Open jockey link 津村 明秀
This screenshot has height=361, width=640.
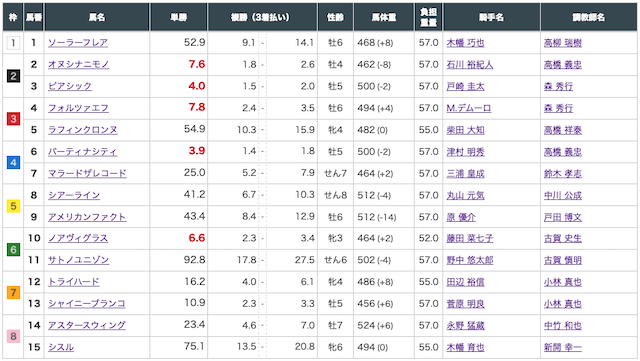(465, 152)
